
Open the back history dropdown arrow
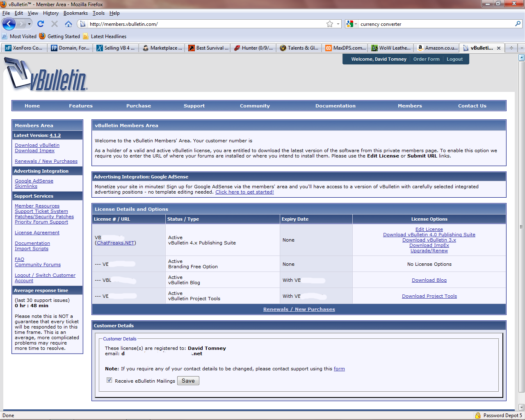(29, 24)
